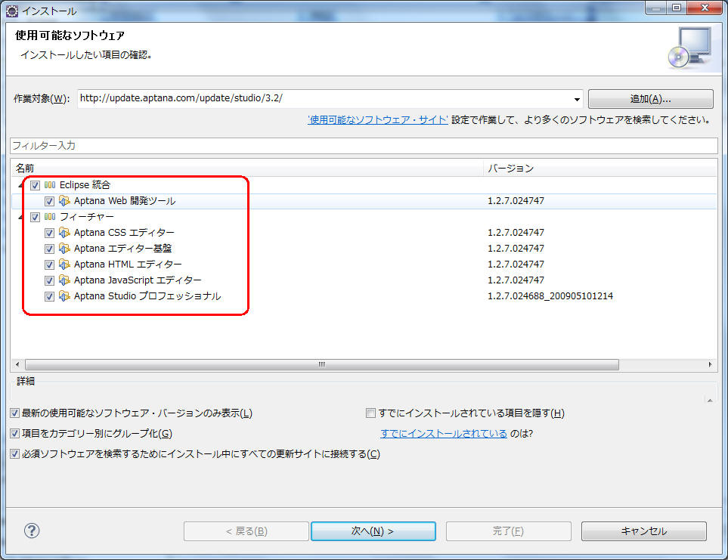728x560 pixels.
Task: Click the フィーチャー category icon
Action: [x=50, y=217]
